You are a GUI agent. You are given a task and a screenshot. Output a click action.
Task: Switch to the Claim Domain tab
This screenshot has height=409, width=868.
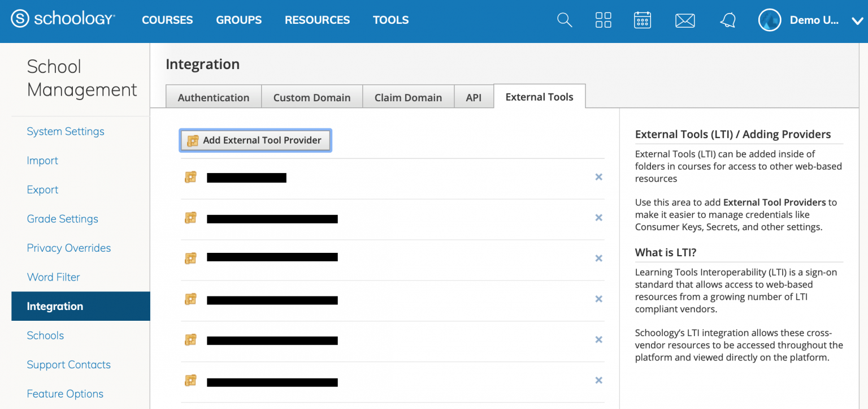(x=408, y=97)
